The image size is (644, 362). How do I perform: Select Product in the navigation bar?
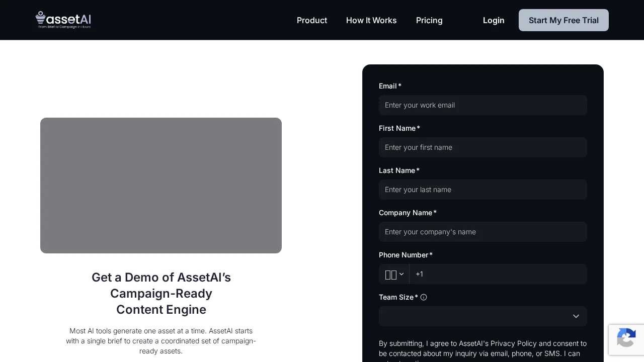click(312, 20)
